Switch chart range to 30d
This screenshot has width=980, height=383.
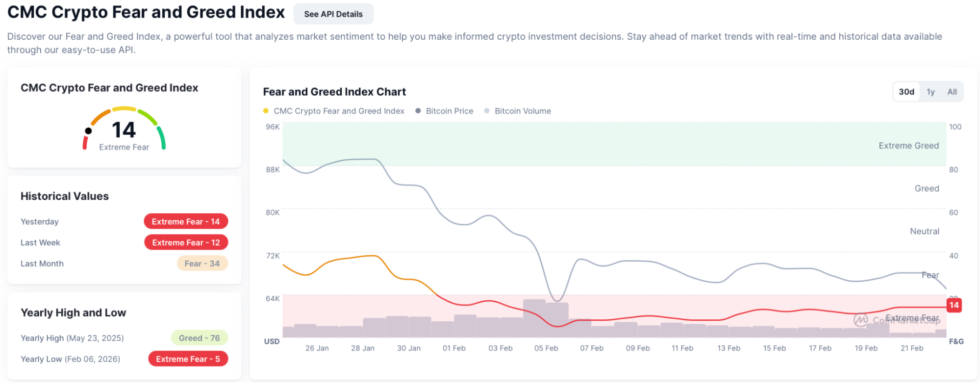(906, 92)
